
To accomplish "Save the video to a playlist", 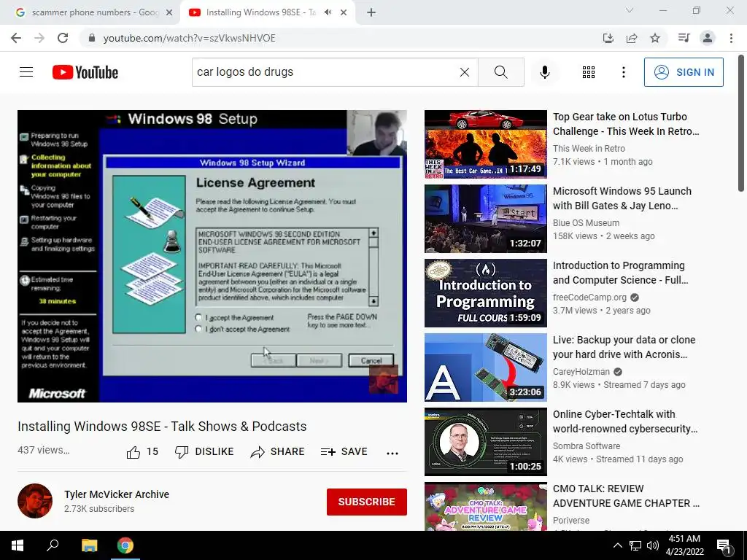I will click(x=344, y=452).
